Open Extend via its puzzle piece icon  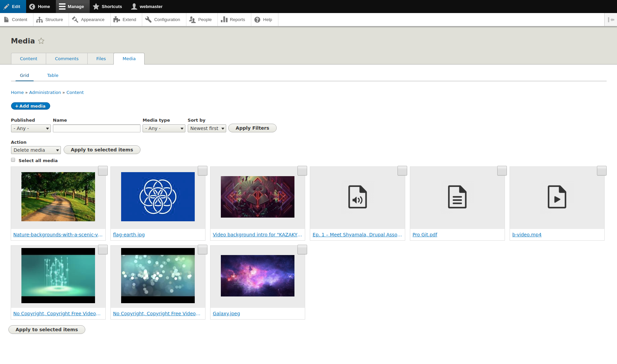(116, 20)
